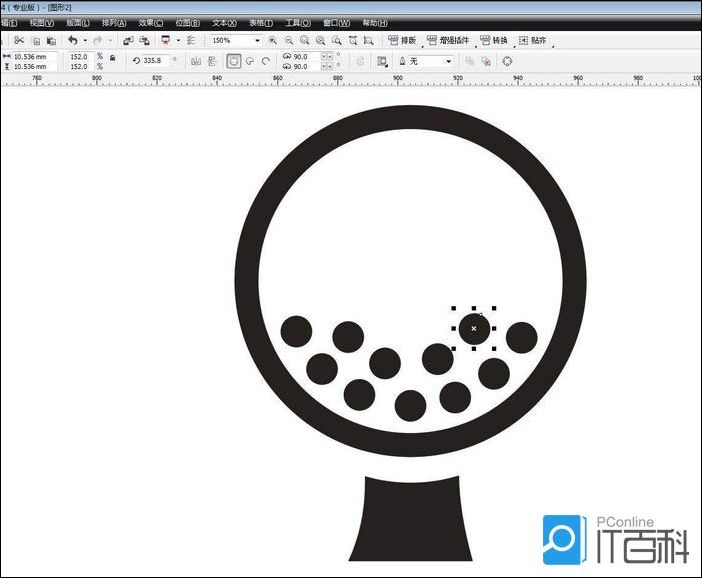Click the object height field 10.536 mm
This screenshot has height=578, width=702.
[x=34, y=67]
